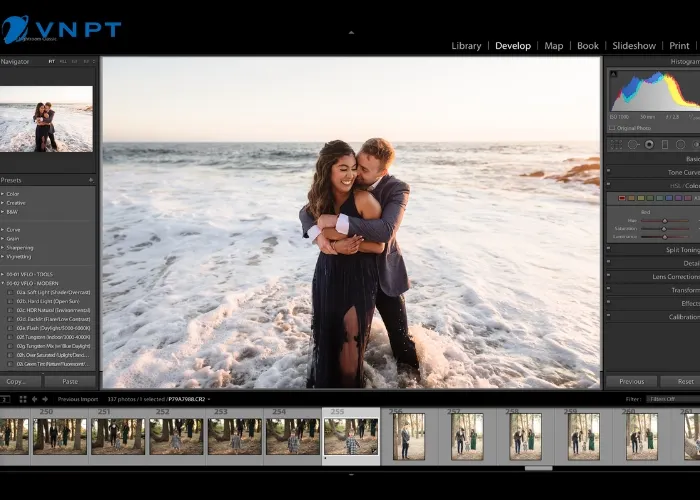Toggle Effects panel switch
This screenshot has height=500, width=700.
click(x=608, y=301)
